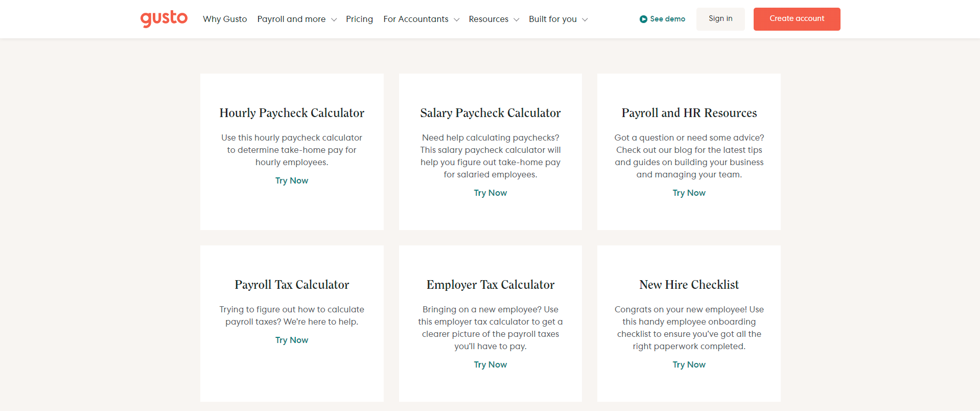
Task: Click the See demo play icon
Action: point(643,19)
